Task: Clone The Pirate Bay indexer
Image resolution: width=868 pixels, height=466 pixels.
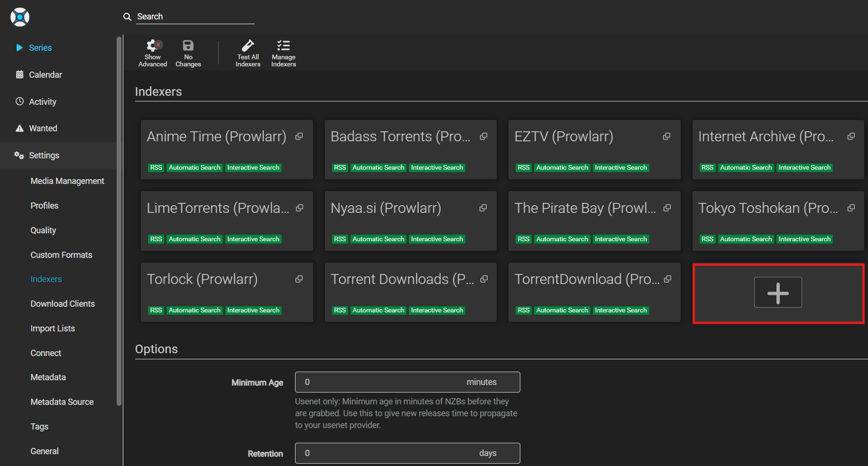Action: click(x=667, y=208)
